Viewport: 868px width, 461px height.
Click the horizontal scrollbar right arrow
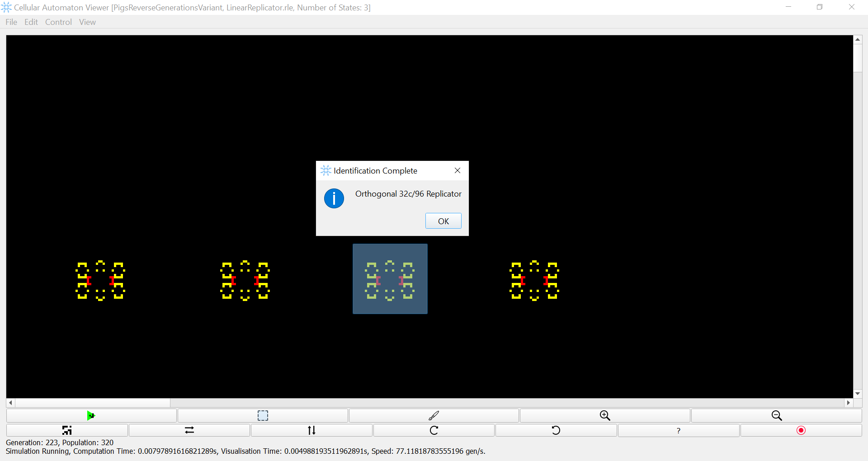(x=849, y=403)
